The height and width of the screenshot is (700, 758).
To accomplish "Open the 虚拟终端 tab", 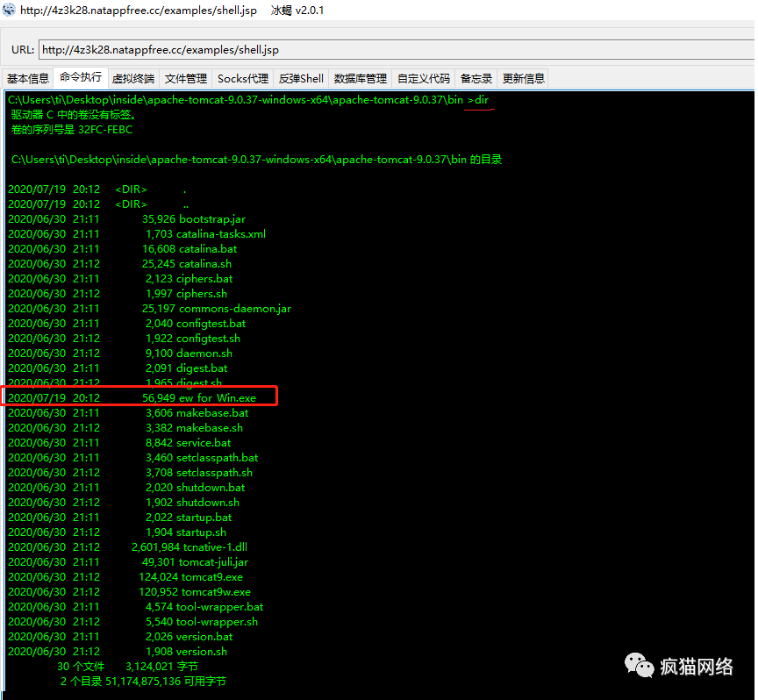I will (133, 79).
